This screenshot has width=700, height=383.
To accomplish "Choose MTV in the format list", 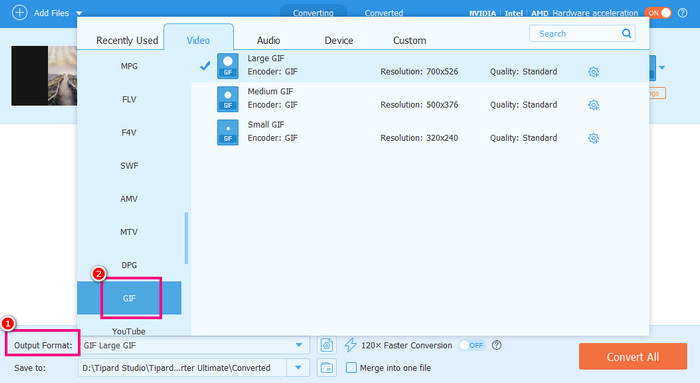I will click(x=129, y=232).
